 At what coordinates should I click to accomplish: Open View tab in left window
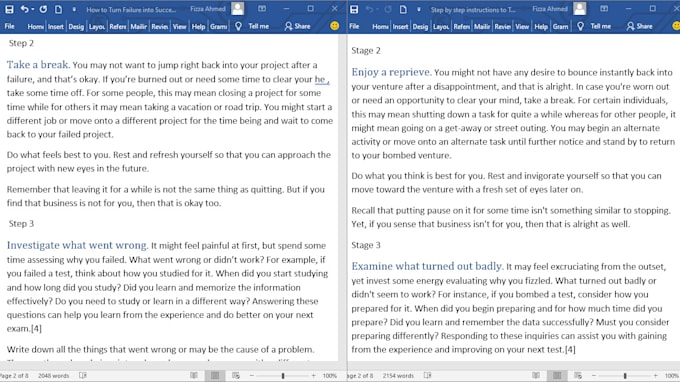pyautogui.click(x=179, y=26)
